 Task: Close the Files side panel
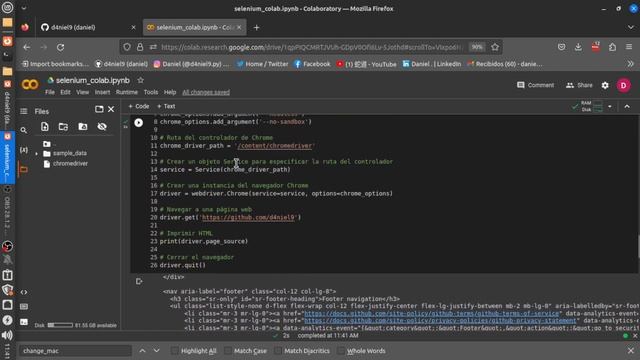tap(111, 109)
